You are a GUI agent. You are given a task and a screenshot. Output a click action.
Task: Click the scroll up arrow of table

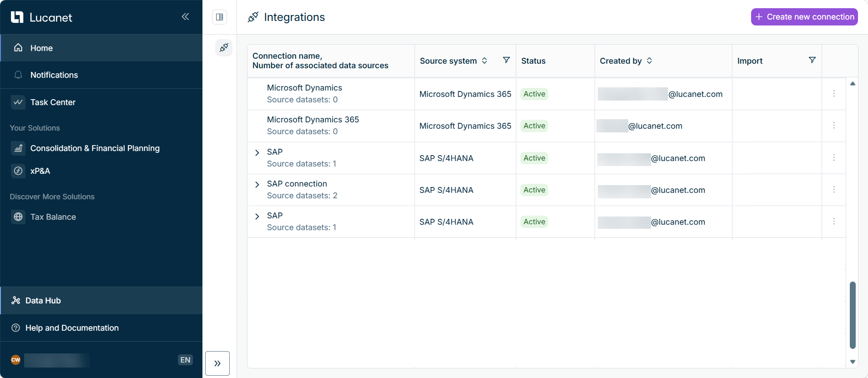(x=853, y=84)
